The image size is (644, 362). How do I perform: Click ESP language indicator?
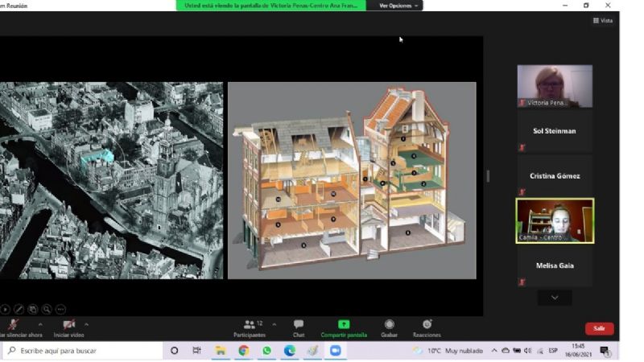point(553,351)
